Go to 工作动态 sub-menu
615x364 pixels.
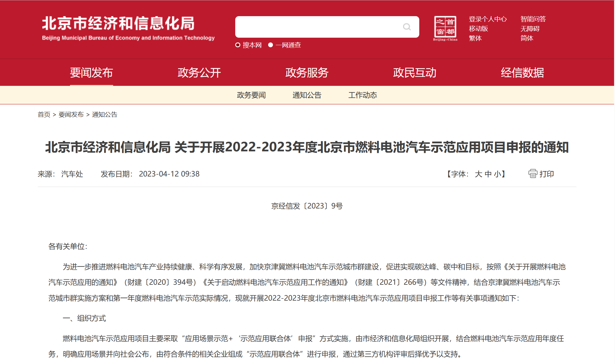[363, 95]
